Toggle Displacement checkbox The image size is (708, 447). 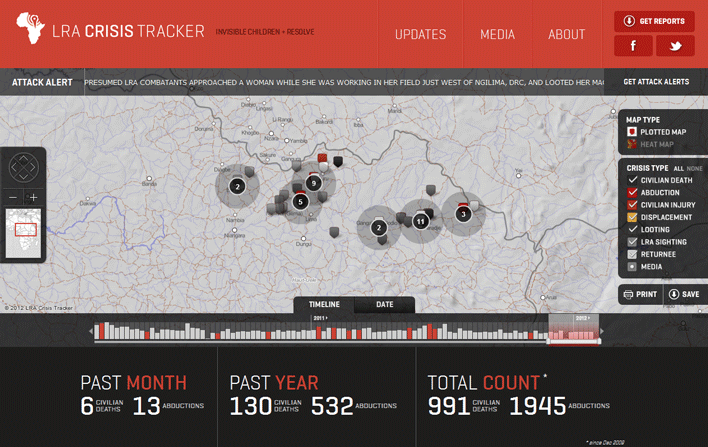(x=632, y=217)
